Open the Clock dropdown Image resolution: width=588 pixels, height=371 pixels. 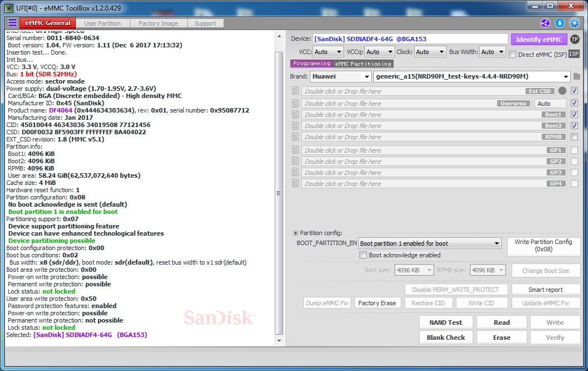click(x=430, y=52)
